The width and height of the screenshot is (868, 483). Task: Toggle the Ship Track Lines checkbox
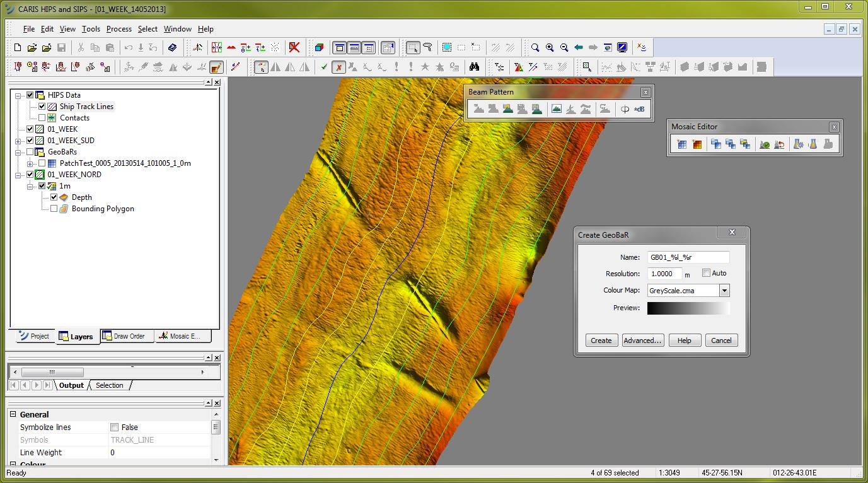[x=42, y=107]
